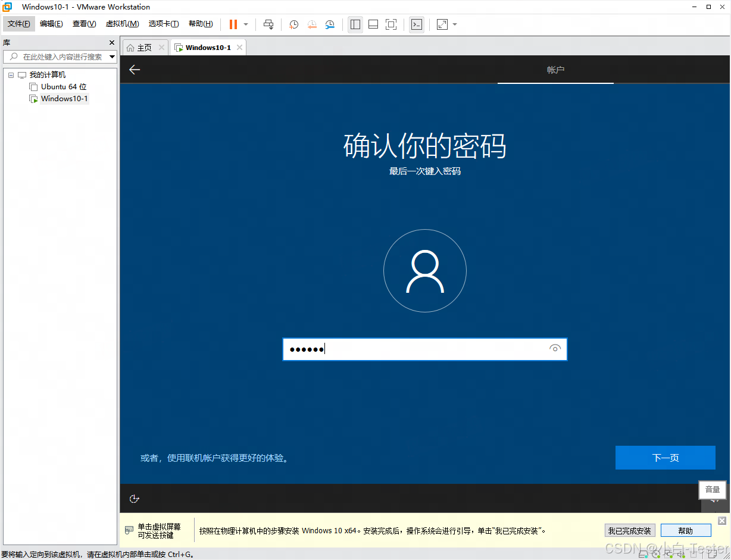Revert to the previous snapshot
Image resolution: width=731 pixels, height=560 pixels.
[312, 24]
